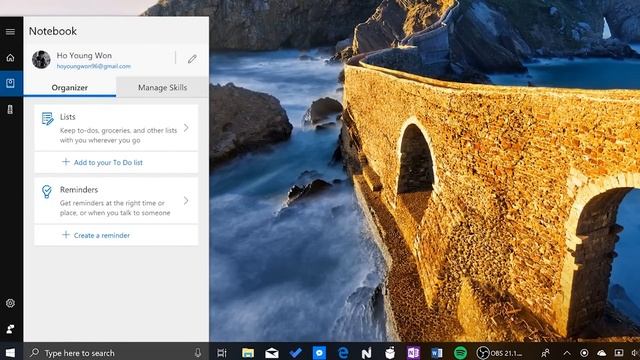This screenshot has height=360, width=640.
Task: Open File Explorer from taskbar
Action: [248, 353]
